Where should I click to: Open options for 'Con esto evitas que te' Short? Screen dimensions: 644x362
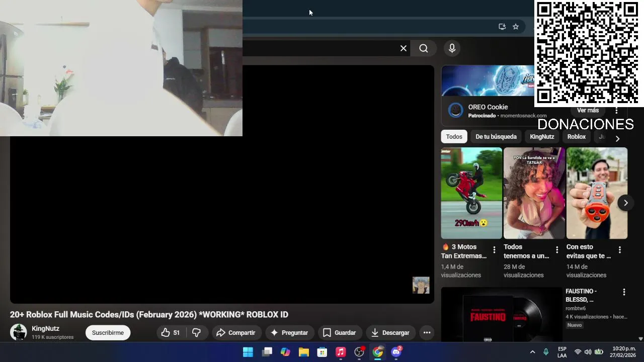619,250
